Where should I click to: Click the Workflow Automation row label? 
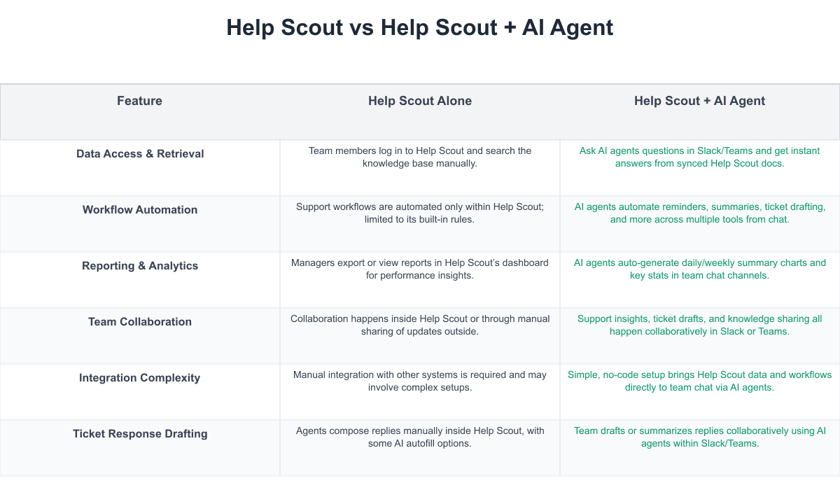140,210
